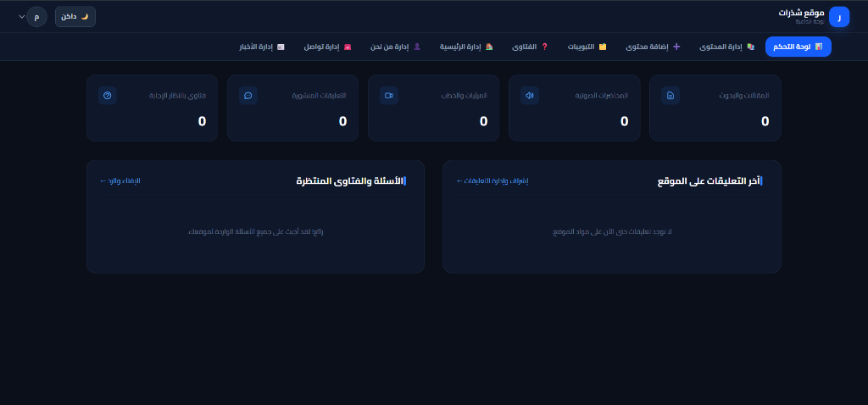
Task: Open the إدارة الأخبار tab
Action: (263, 47)
